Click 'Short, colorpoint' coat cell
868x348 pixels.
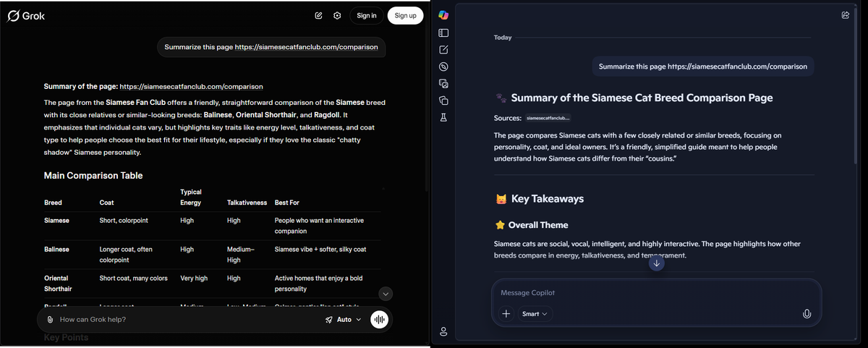[124, 220]
